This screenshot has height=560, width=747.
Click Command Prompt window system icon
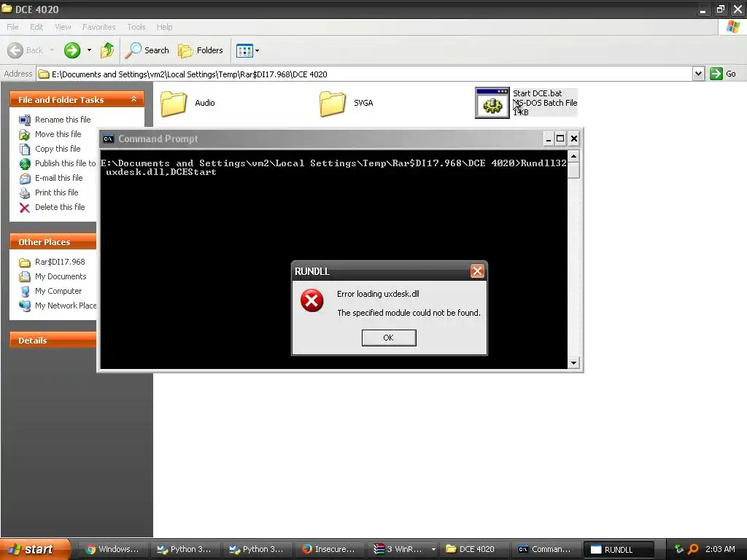point(108,139)
